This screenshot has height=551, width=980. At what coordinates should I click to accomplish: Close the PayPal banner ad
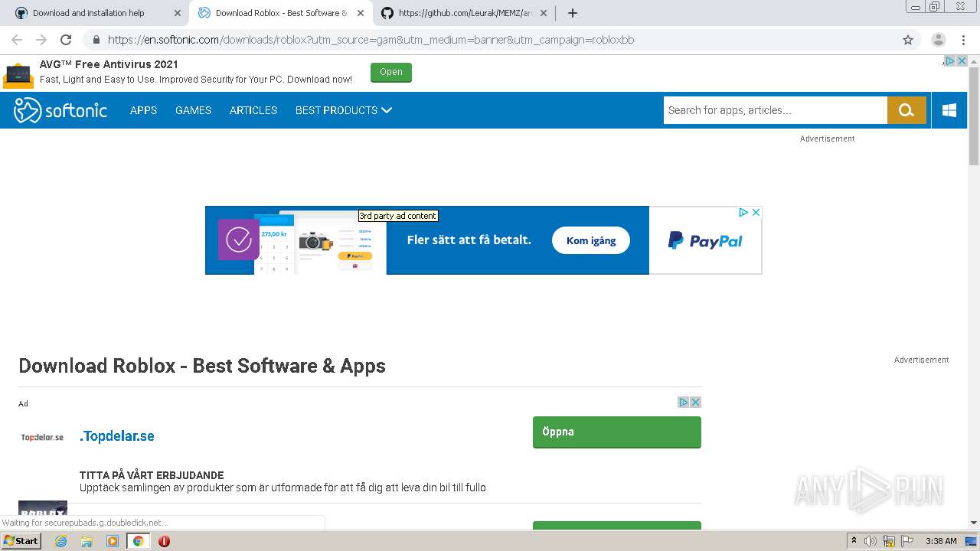[756, 213]
